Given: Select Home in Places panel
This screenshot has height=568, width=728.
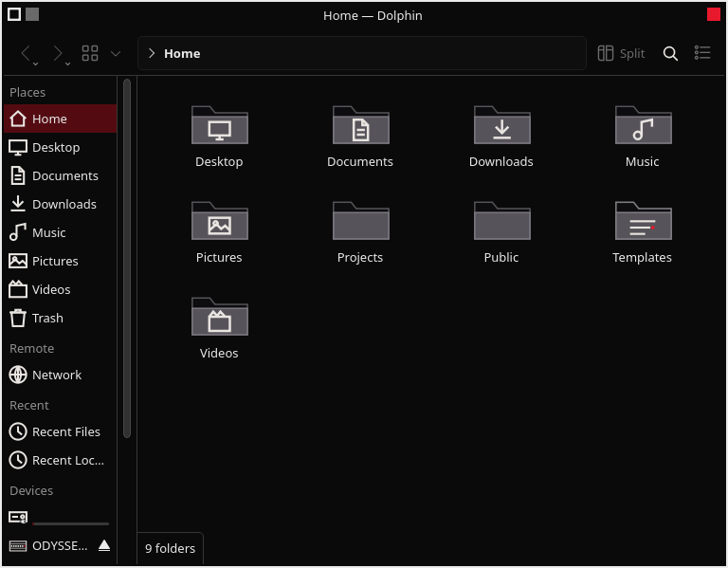Looking at the screenshot, I should click(61, 119).
